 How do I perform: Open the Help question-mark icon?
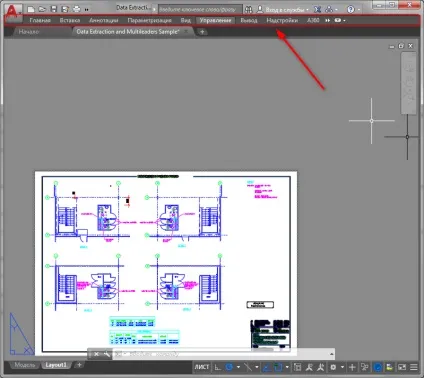(x=350, y=10)
